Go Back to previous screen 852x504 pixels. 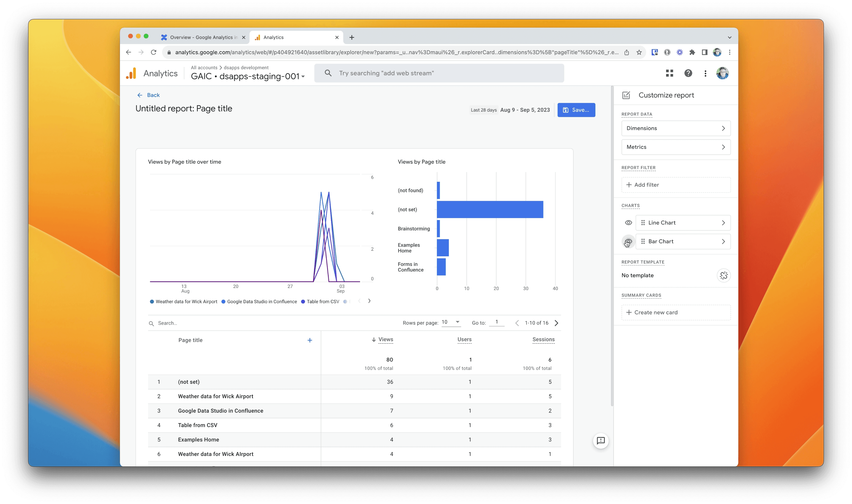[x=148, y=95]
